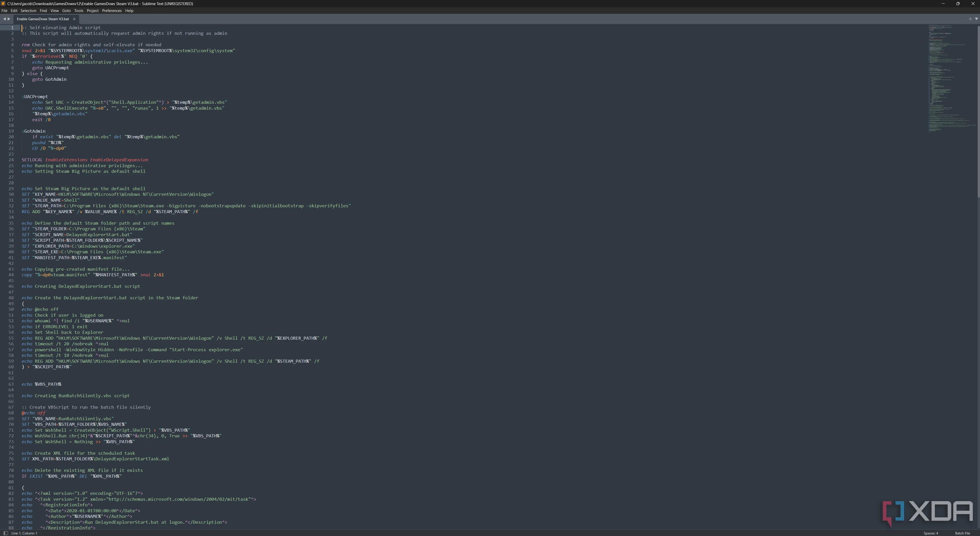Click the Line 1, Column 1 status indicator

pos(24,533)
